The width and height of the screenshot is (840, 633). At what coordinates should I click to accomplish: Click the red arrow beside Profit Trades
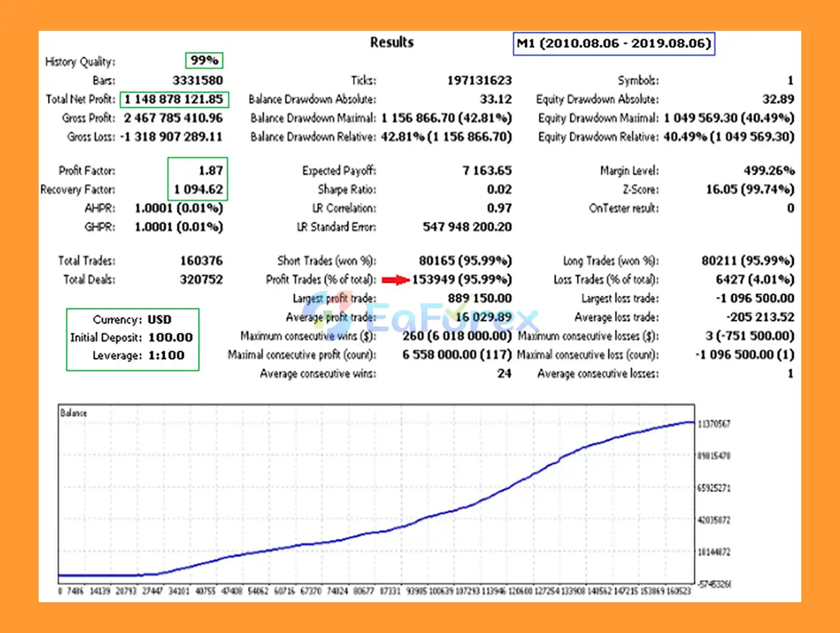[x=396, y=280]
